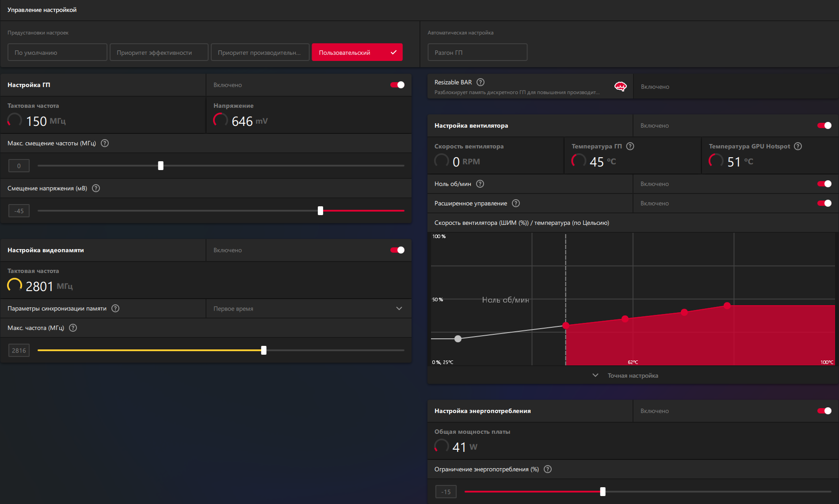Open Первое время memory timing dropdown
The width and height of the screenshot is (839, 504).
click(x=309, y=308)
